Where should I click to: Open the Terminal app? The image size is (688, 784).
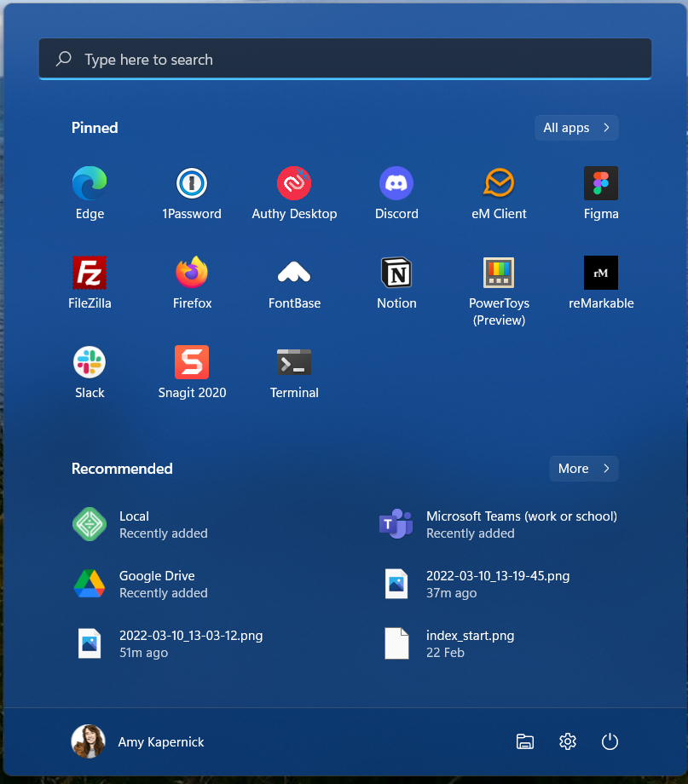(294, 372)
